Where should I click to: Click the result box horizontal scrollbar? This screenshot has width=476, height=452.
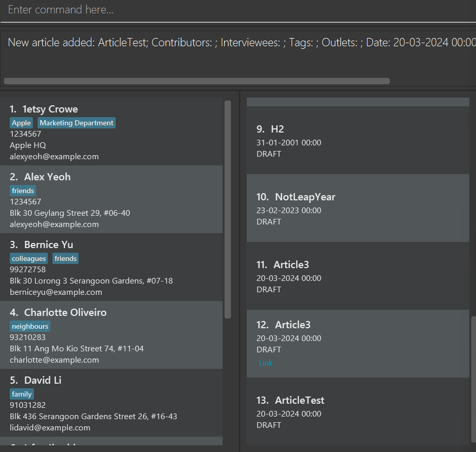click(197, 81)
